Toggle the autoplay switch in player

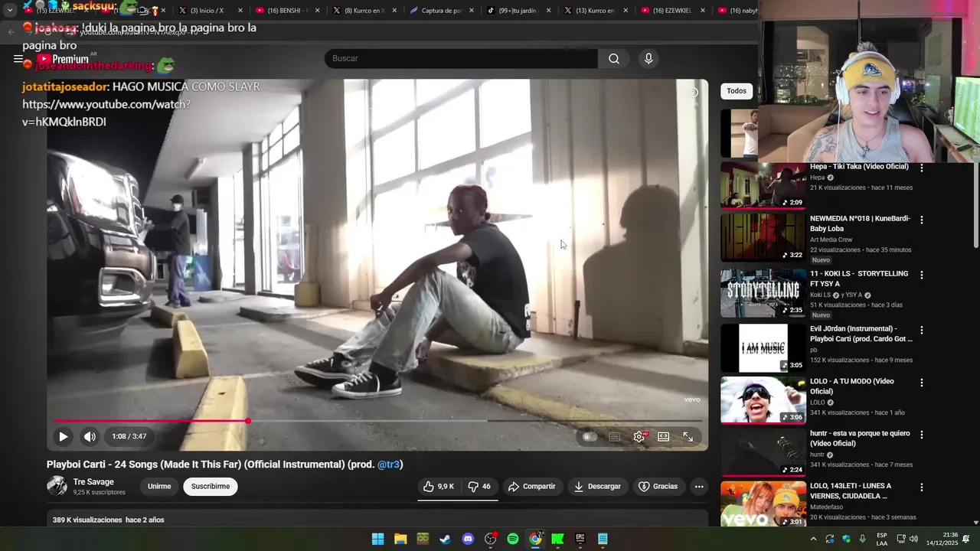589,437
